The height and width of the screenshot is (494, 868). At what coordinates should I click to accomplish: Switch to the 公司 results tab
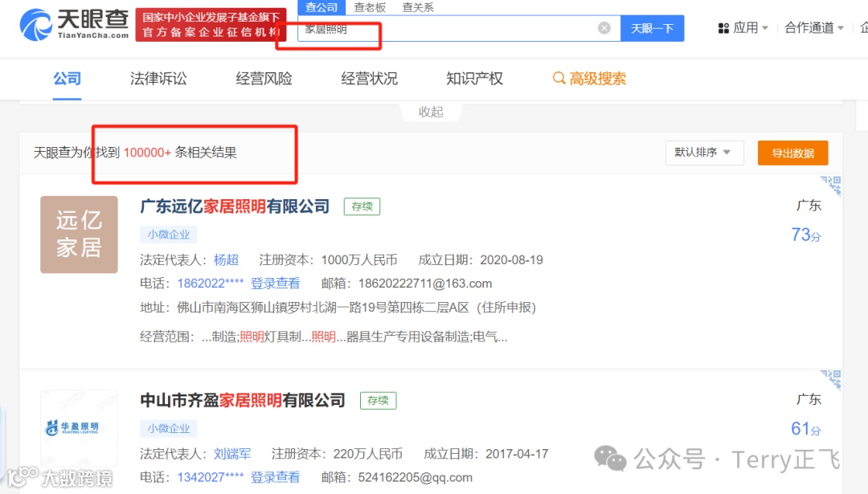(67, 79)
